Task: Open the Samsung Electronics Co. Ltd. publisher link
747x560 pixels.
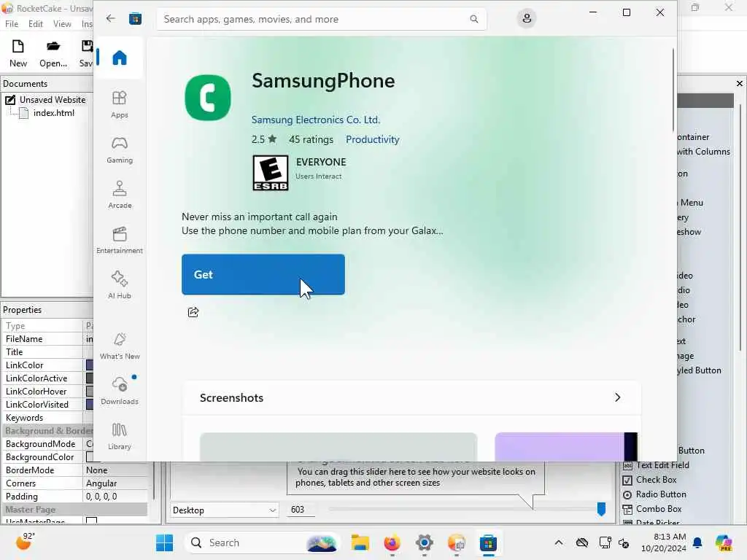Action: click(x=315, y=120)
